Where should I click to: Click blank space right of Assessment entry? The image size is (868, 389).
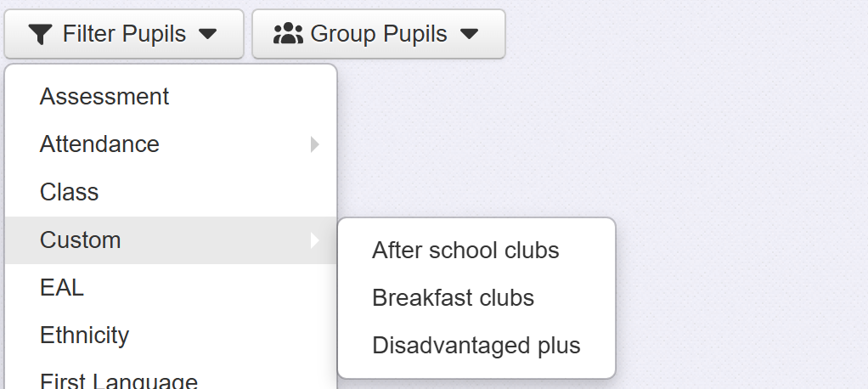(255, 97)
